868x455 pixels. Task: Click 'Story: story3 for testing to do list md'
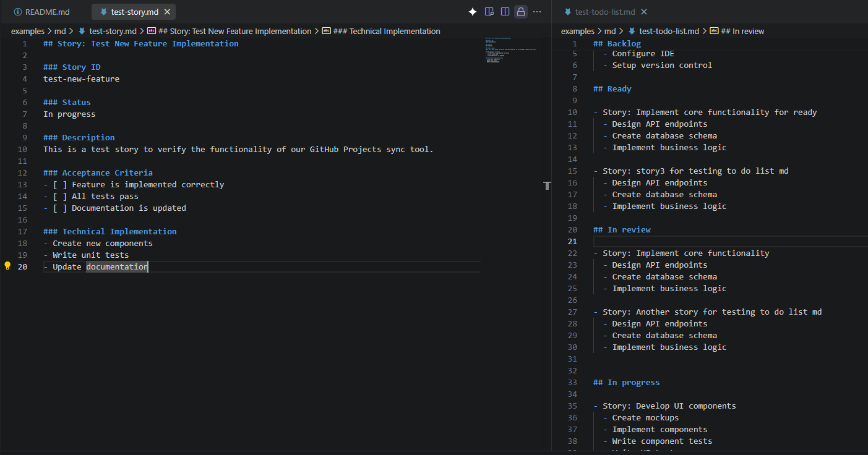tap(695, 171)
